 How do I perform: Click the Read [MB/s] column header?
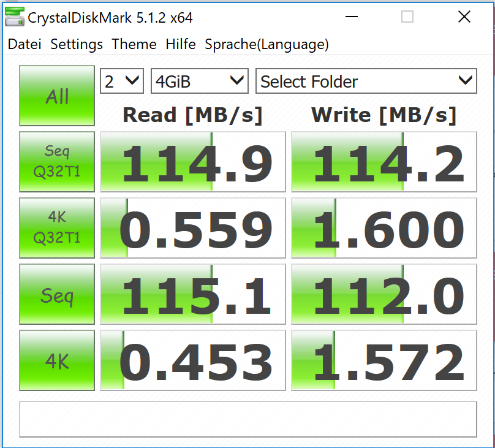point(192,115)
